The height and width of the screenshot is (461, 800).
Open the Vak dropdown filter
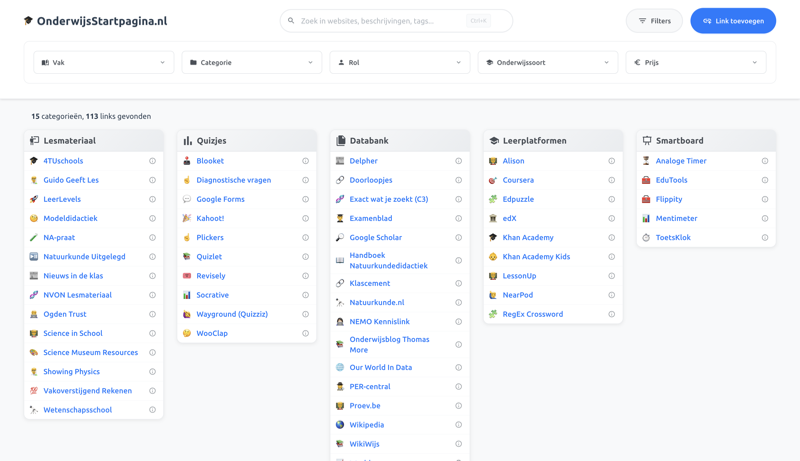coord(104,63)
